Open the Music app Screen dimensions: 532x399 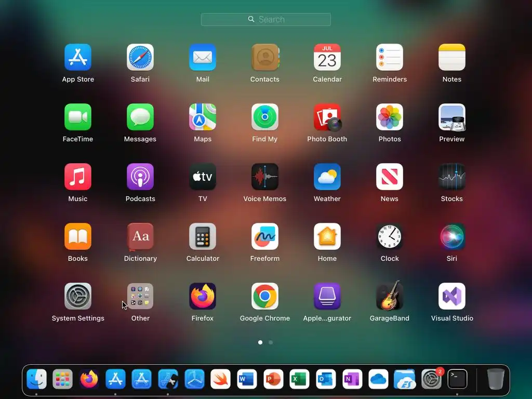tap(78, 177)
